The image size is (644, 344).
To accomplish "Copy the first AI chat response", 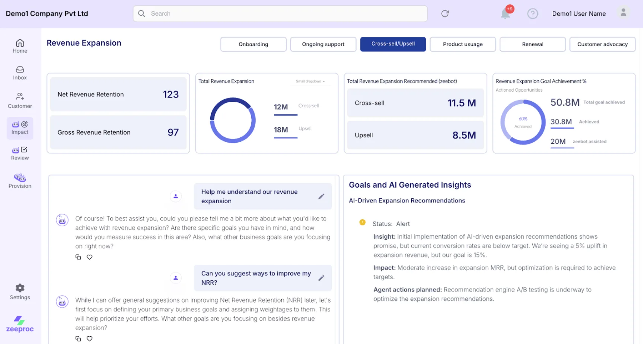I will [78, 257].
